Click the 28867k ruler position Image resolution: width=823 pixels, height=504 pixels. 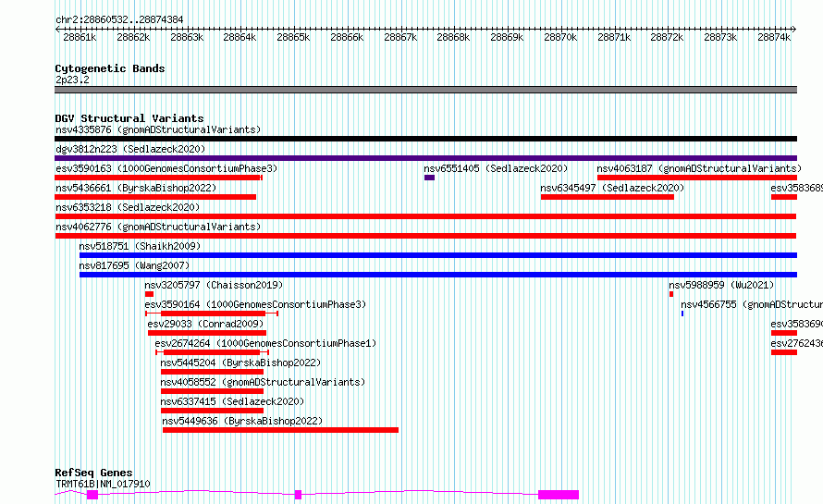tap(400, 37)
